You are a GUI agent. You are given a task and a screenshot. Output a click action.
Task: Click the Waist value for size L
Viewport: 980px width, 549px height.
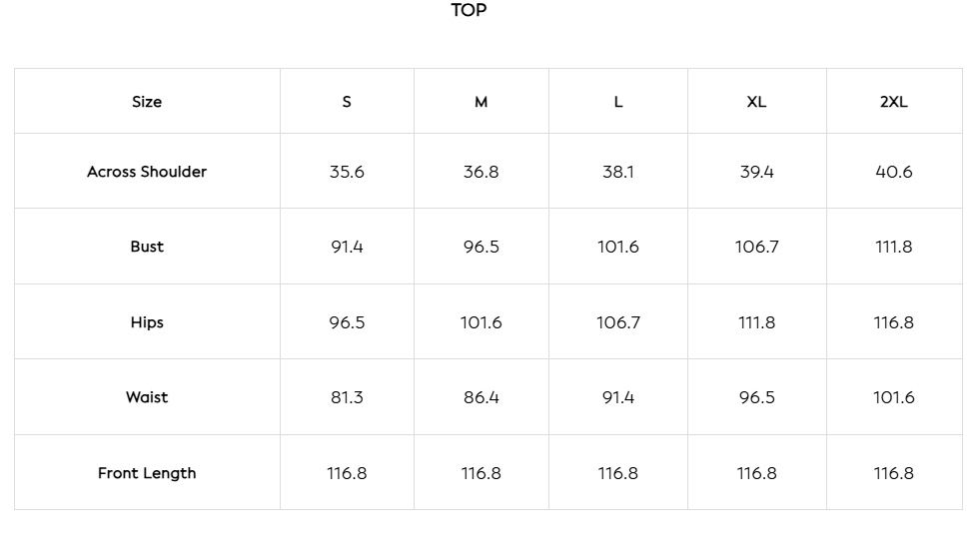[x=618, y=397]
